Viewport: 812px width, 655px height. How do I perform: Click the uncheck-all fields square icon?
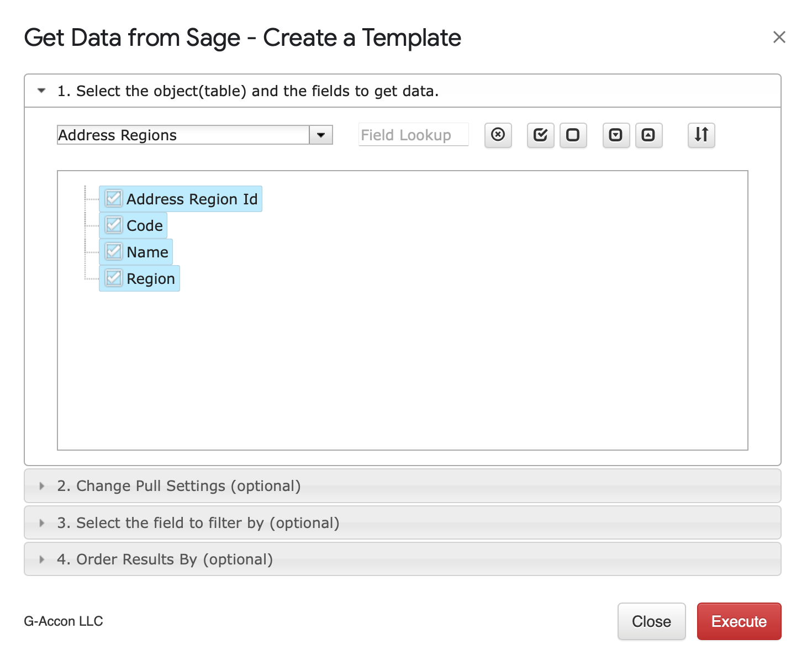pos(573,135)
